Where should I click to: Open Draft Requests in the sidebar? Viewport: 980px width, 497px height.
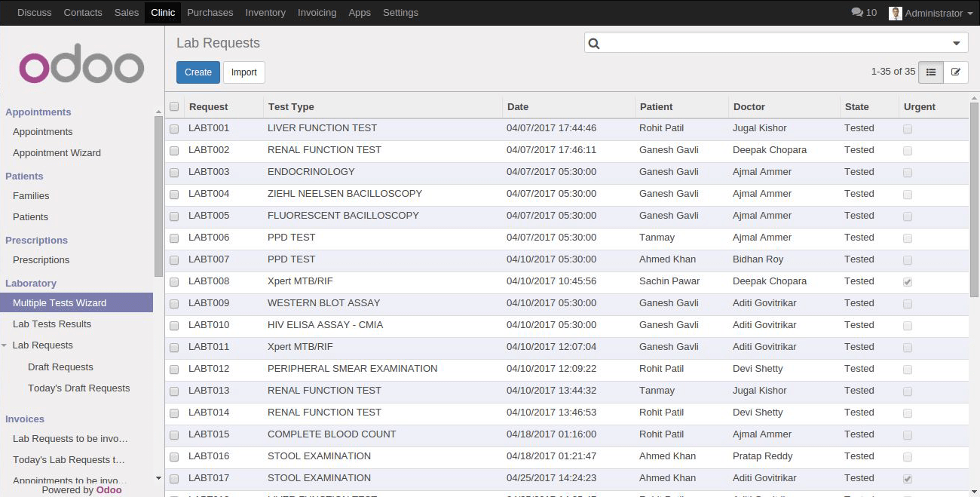tap(60, 367)
